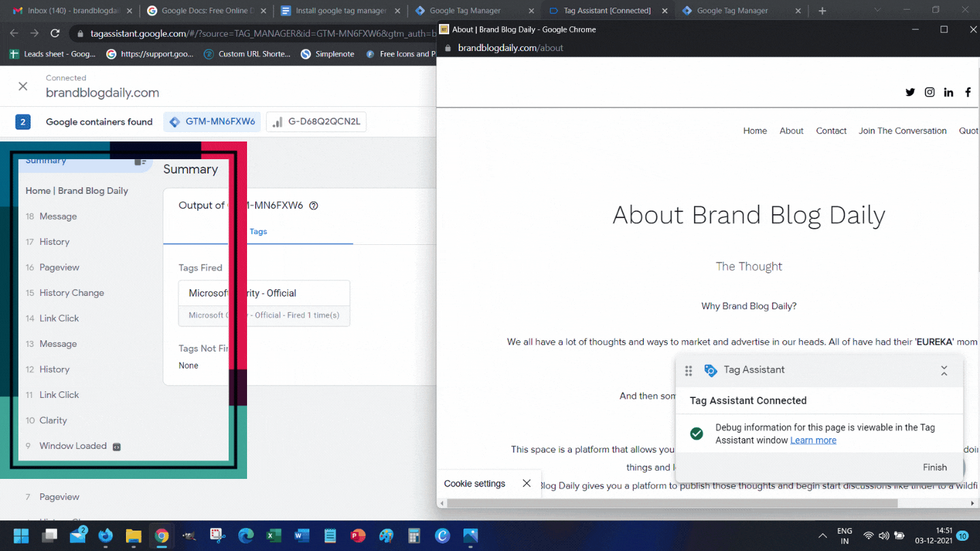980x551 pixels.
Task: Select the G-D68Q2QCN2L container chip
Action: click(x=316, y=122)
